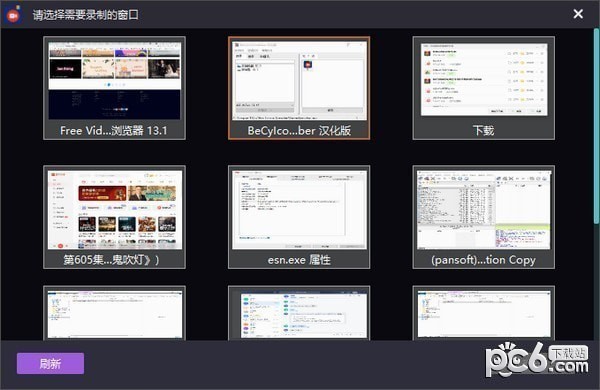Click the 下载 caption label

[x=484, y=131]
